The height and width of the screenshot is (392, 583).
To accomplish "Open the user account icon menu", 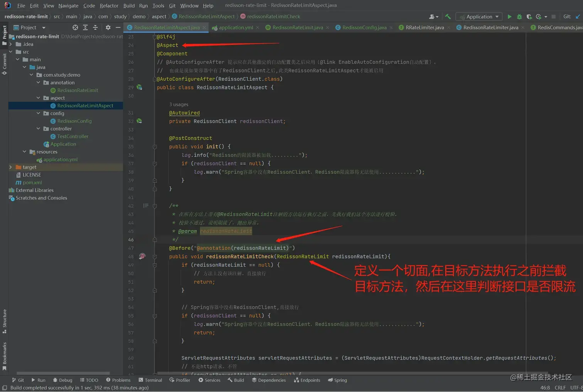I will coord(433,17).
